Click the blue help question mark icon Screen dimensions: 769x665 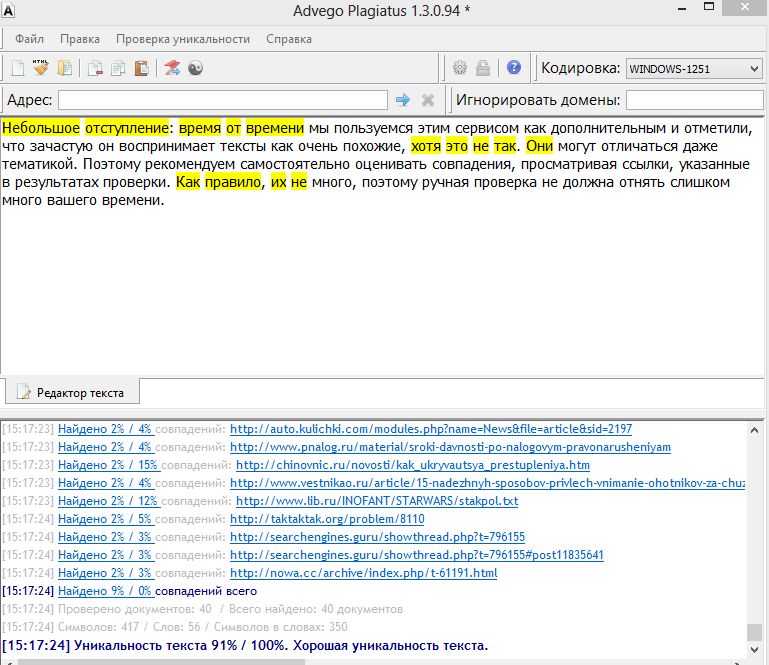(x=514, y=69)
